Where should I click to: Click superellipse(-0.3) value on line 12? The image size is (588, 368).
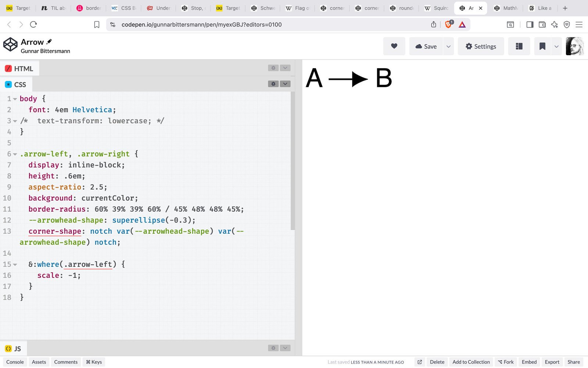coord(152,220)
